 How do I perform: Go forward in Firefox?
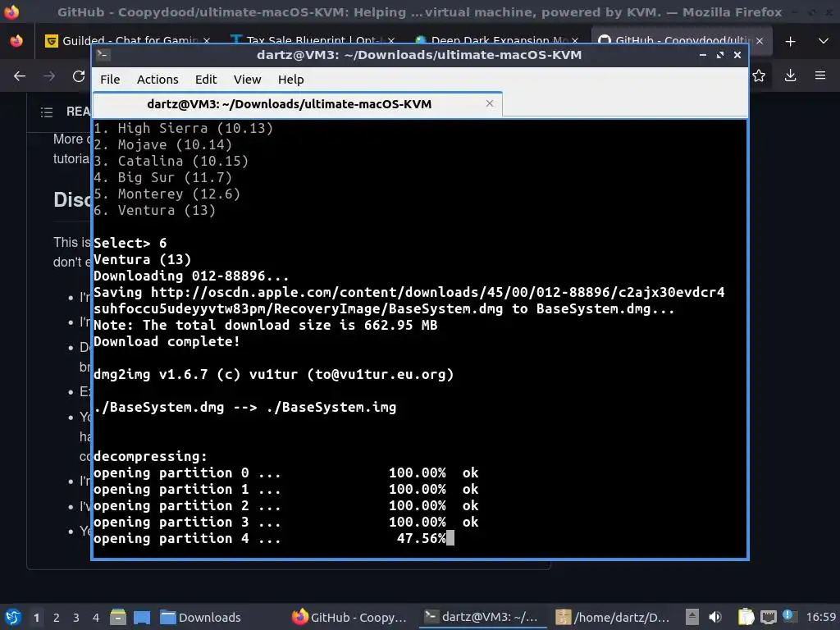pyautogui.click(x=49, y=76)
